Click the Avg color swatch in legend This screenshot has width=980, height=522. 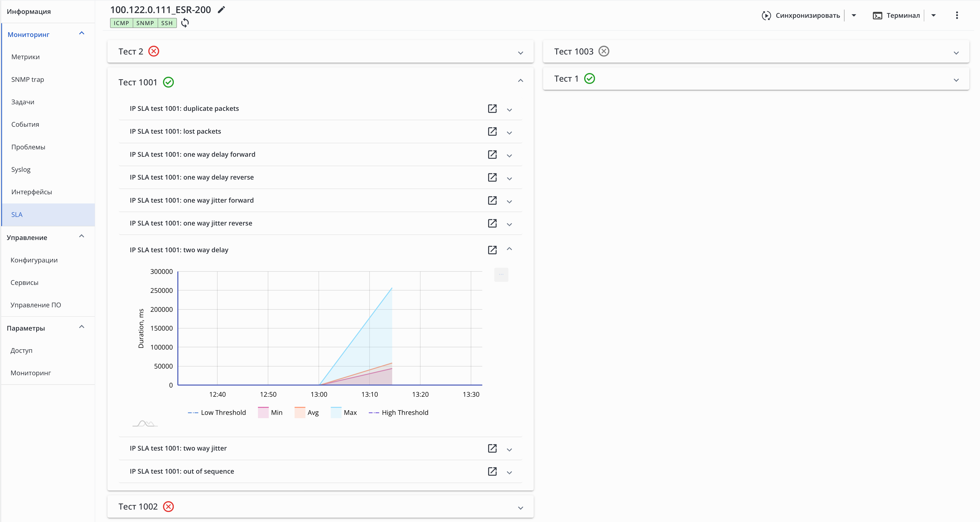pos(300,412)
